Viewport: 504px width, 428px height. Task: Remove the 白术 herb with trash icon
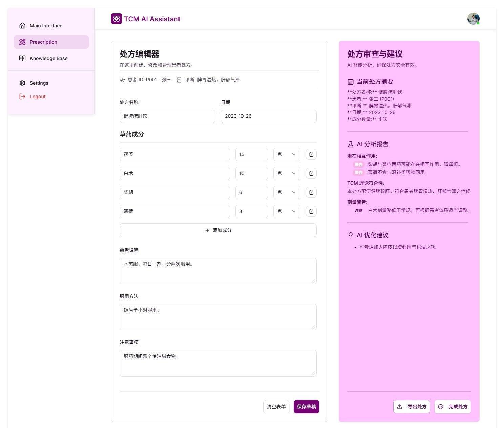coord(311,173)
